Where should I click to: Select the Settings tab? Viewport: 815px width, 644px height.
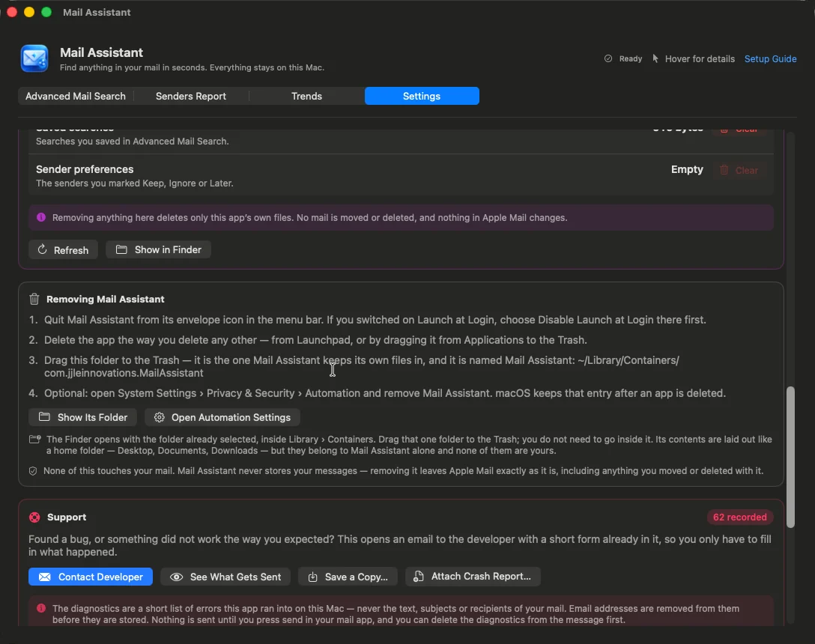click(422, 96)
